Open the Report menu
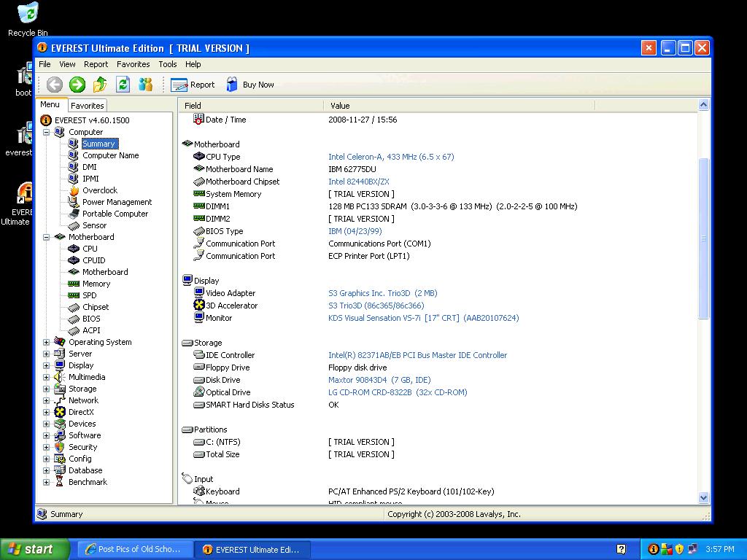 pyautogui.click(x=96, y=64)
